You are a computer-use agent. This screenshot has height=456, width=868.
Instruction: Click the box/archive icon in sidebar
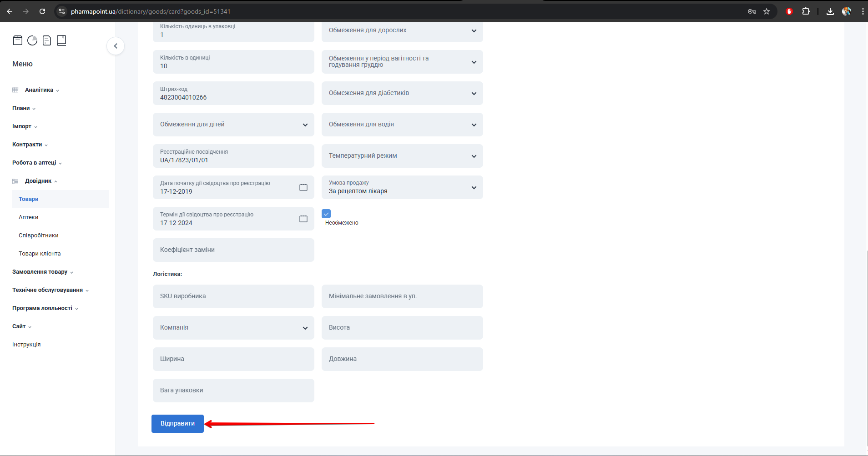[18, 40]
